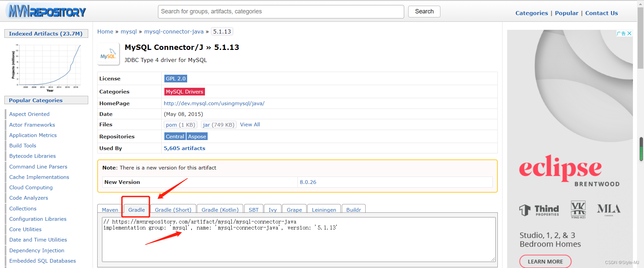Screen dimensions: 644x268
Task: Click Popular Categories heading
Action: click(46, 100)
